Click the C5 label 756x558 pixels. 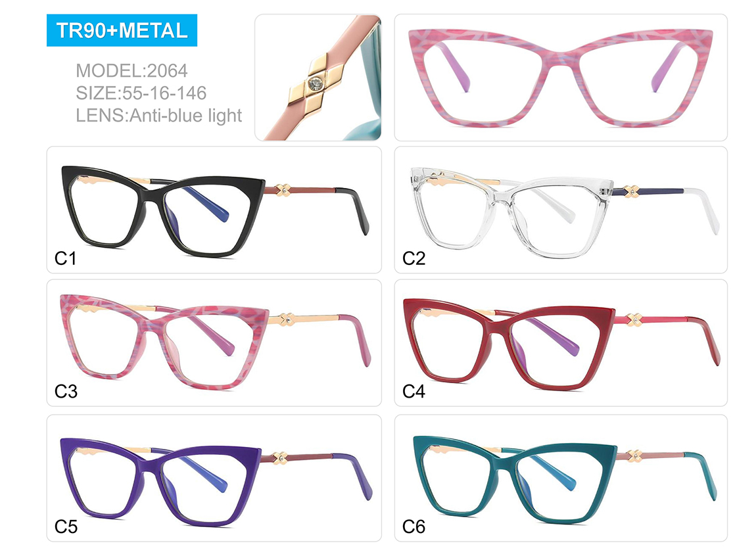66,526
